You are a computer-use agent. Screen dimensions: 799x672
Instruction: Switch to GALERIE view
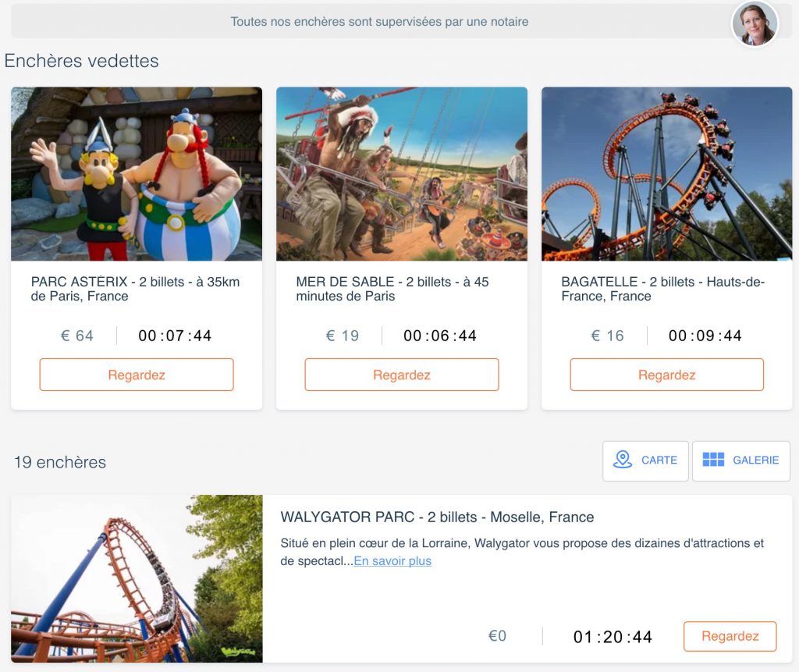[x=741, y=460]
